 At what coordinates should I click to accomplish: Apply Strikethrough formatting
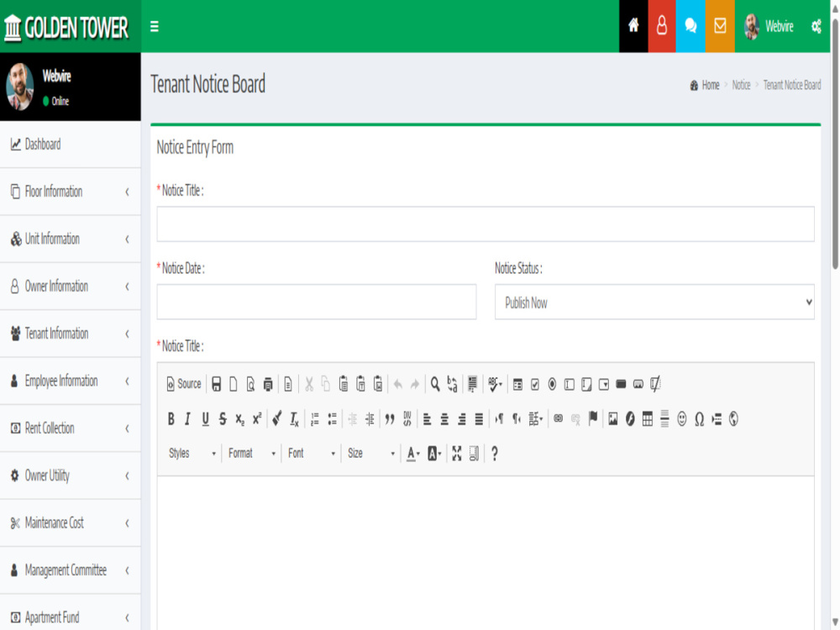[223, 419]
